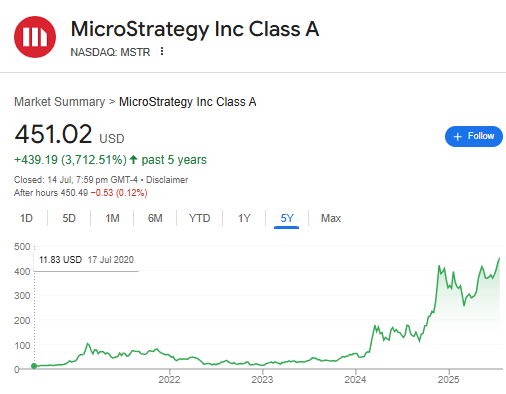Click the 2024 label on chart axis
This screenshot has height=394, width=506.
point(355,379)
